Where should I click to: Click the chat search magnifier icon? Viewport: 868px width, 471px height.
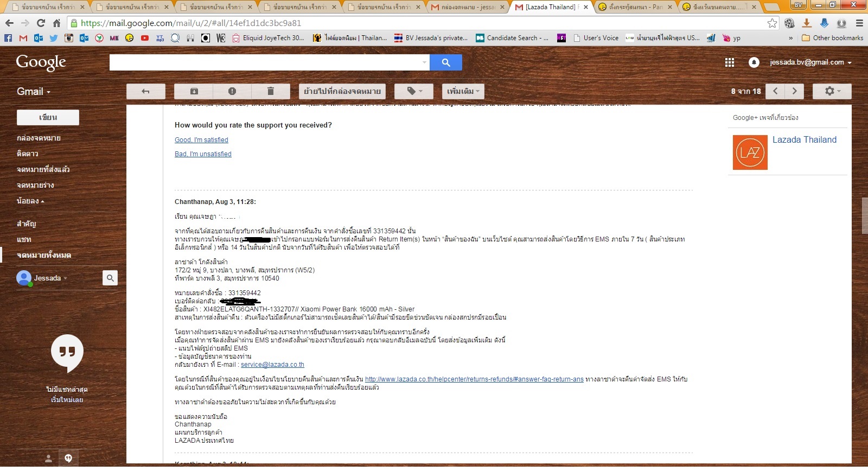(x=110, y=278)
